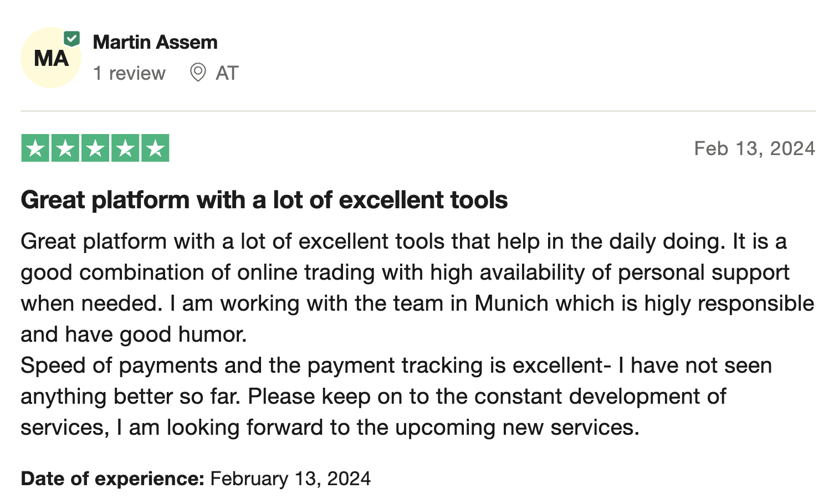The image size is (839, 504).
Task: Open Martin Assem's reviewer profile
Action: click(x=155, y=42)
